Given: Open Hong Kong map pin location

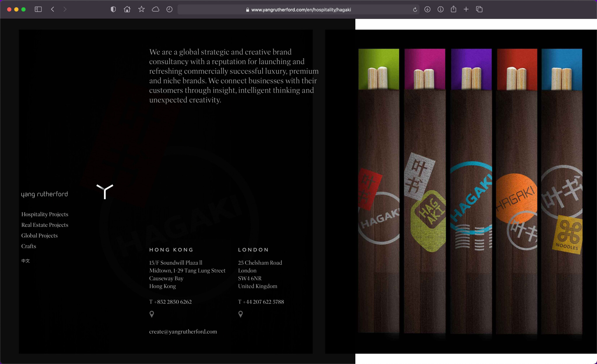Looking at the screenshot, I should click(152, 314).
